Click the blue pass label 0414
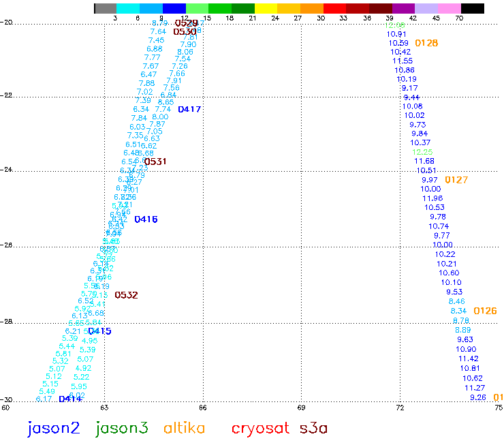This screenshot has width=504, height=443. [x=70, y=399]
